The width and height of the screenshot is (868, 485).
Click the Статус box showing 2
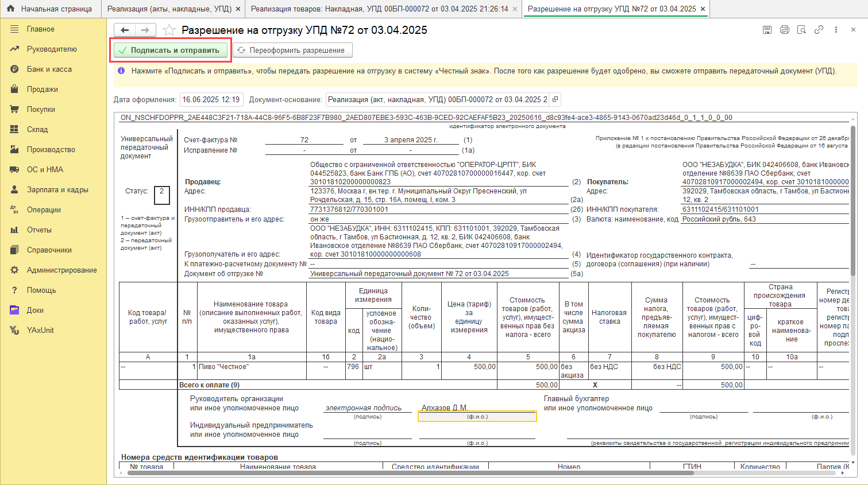[161, 195]
